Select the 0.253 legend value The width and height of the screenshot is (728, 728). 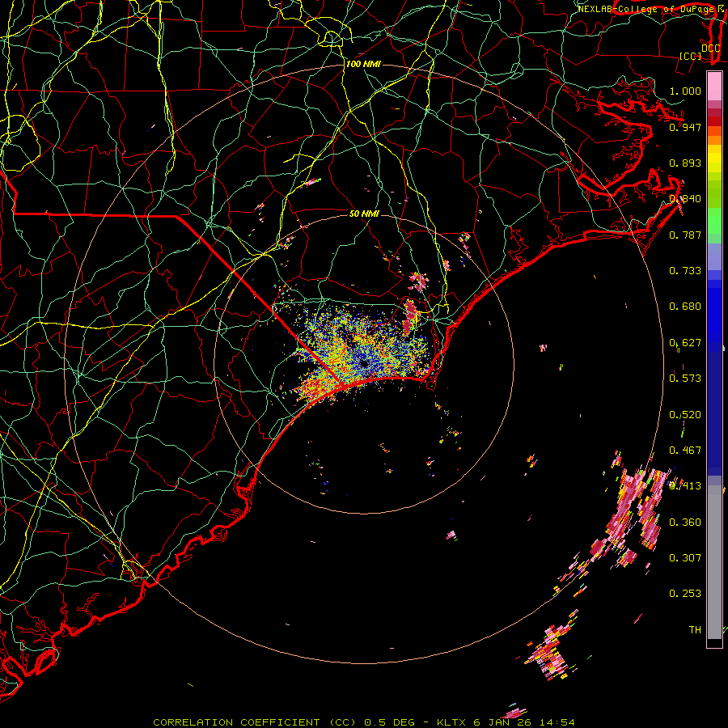pyautogui.click(x=685, y=594)
